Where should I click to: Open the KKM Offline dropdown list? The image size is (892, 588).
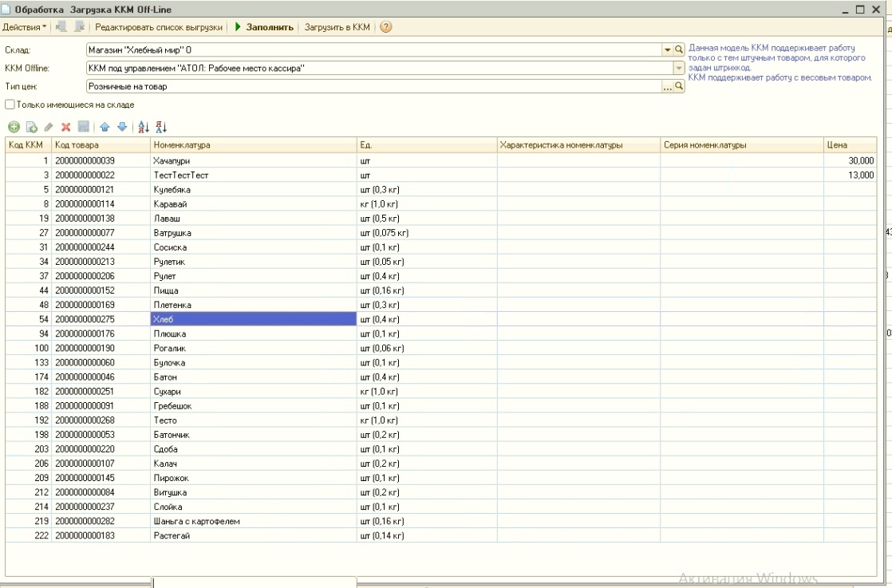pos(679,68)
